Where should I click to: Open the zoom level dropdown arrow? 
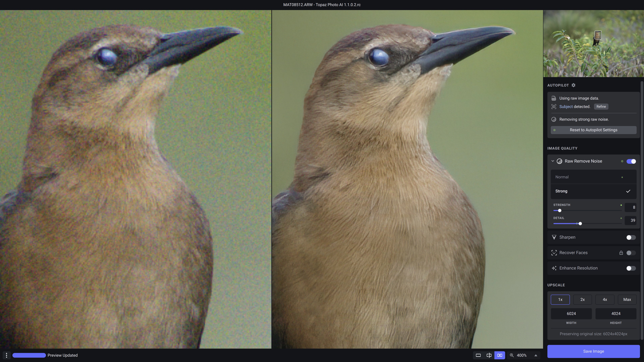click(535, 355)
